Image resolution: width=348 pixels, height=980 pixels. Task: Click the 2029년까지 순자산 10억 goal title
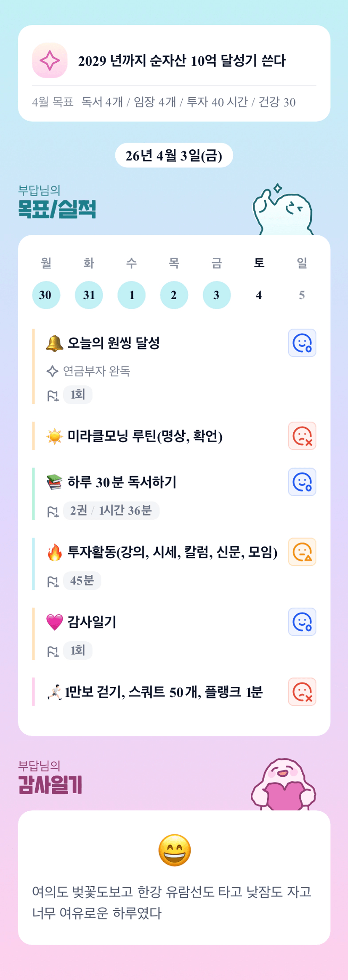pyautogui.click(x=182, y=61)
